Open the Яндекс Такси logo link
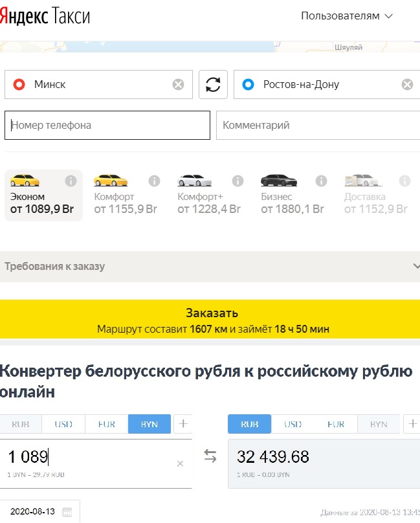Screen dimensions: 420x523 pyautogui.click(x=45, y=16)
